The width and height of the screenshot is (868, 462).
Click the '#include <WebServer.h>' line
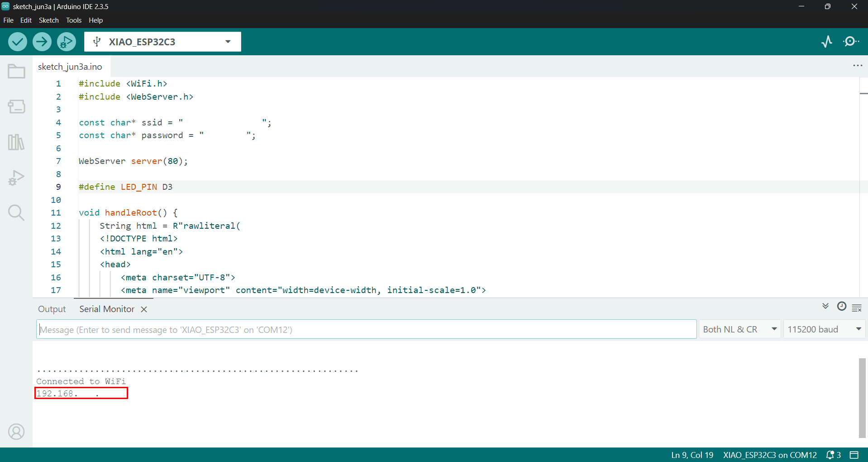point(136,97)
